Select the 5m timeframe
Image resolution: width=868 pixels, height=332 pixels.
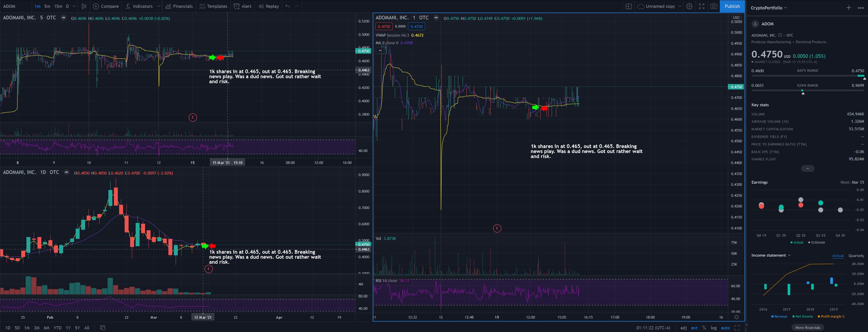pyautogui.click(x=47, y=6)
